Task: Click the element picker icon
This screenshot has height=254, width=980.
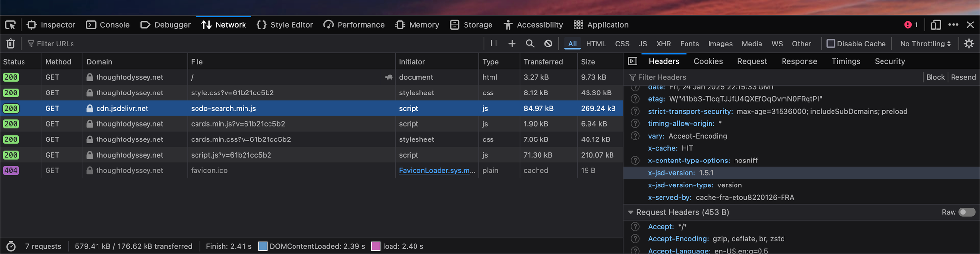Action: (x=10, y=25)
